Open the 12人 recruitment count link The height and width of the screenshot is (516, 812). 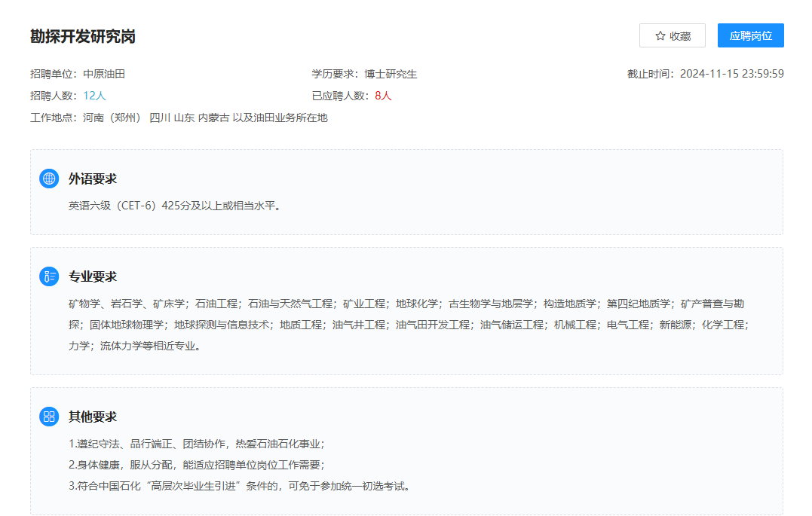point(95,97)
